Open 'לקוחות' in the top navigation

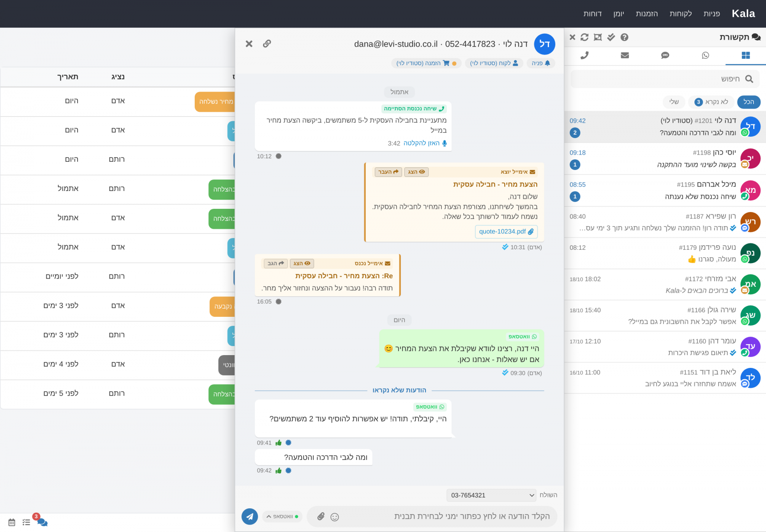pyautogui.click(x=680, y=14)
